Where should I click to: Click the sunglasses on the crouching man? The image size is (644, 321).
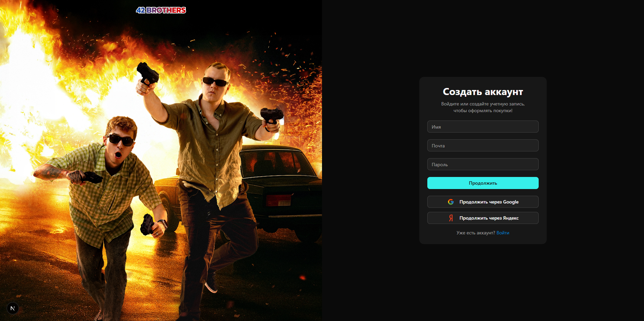pos(121,140)
